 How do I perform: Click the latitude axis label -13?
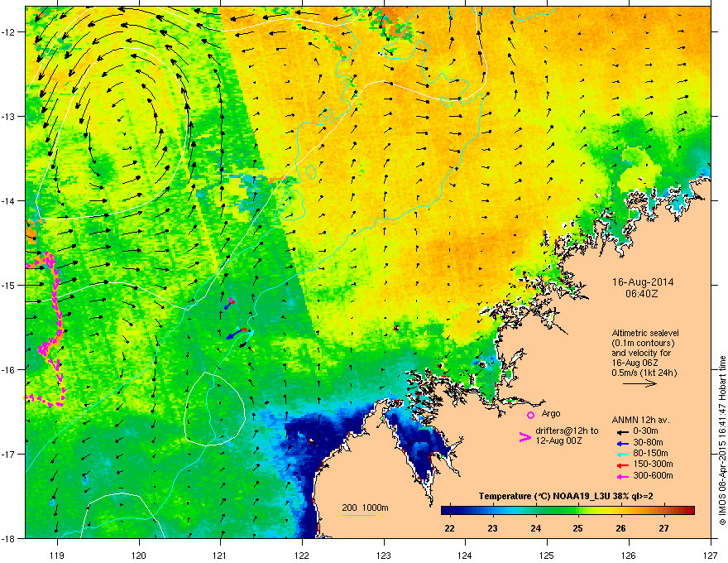click(x=8, y=116)
